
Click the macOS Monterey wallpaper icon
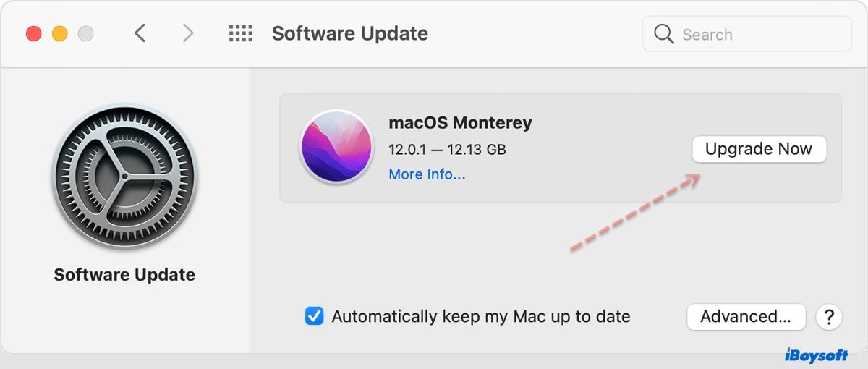(x=336, y=148)
